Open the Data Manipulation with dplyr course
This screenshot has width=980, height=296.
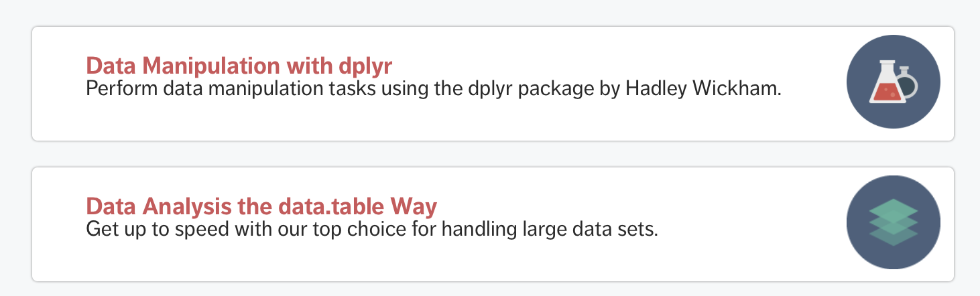click(x=239, y=66)
